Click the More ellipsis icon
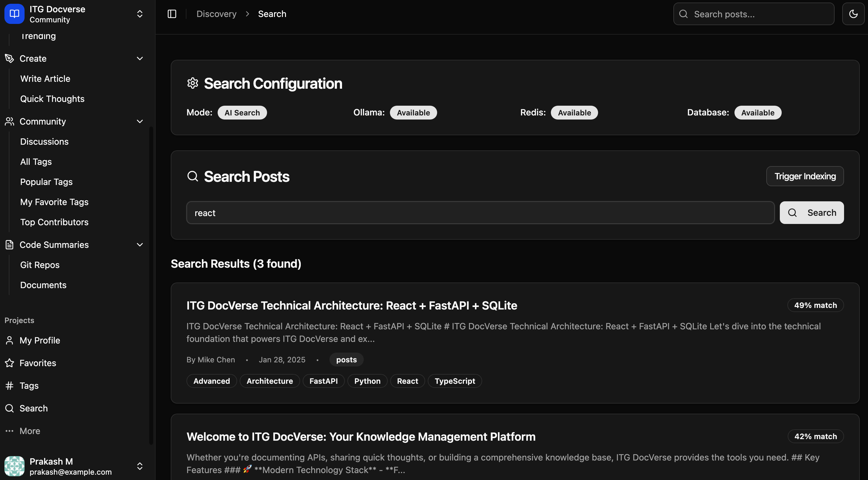This screenshot has width=868, height=480. [x=9, y=431]
